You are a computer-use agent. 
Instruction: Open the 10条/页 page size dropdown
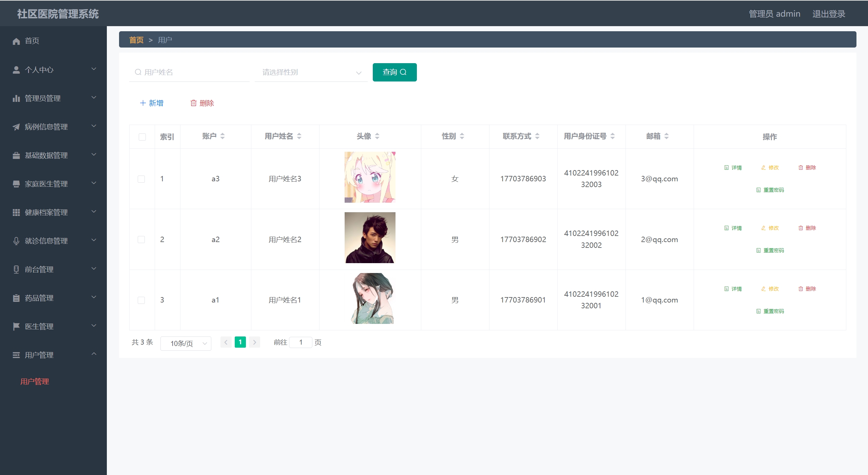coord(186,343)
